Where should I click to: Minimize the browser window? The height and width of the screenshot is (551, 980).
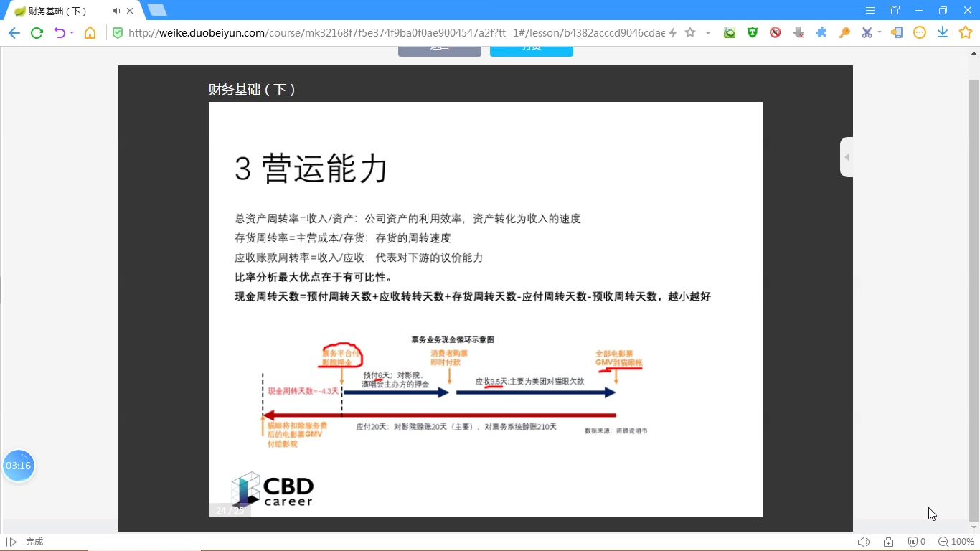tap(919, 10)
